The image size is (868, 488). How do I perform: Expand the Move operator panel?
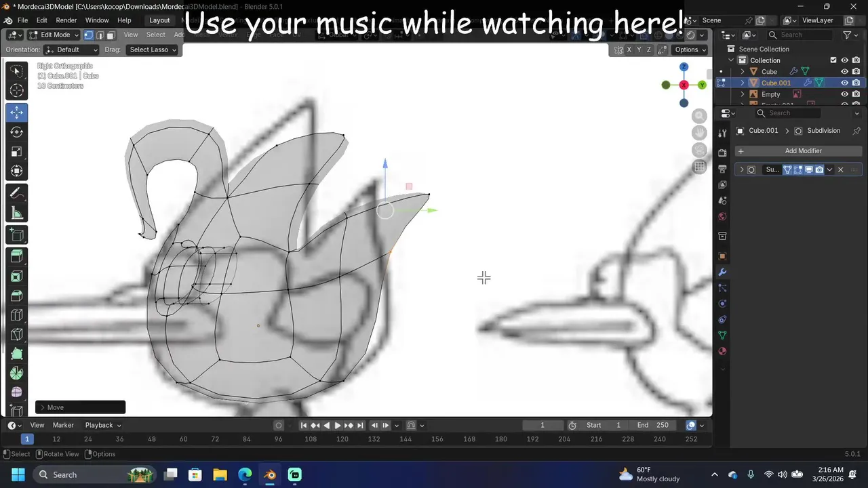(80, 407)
